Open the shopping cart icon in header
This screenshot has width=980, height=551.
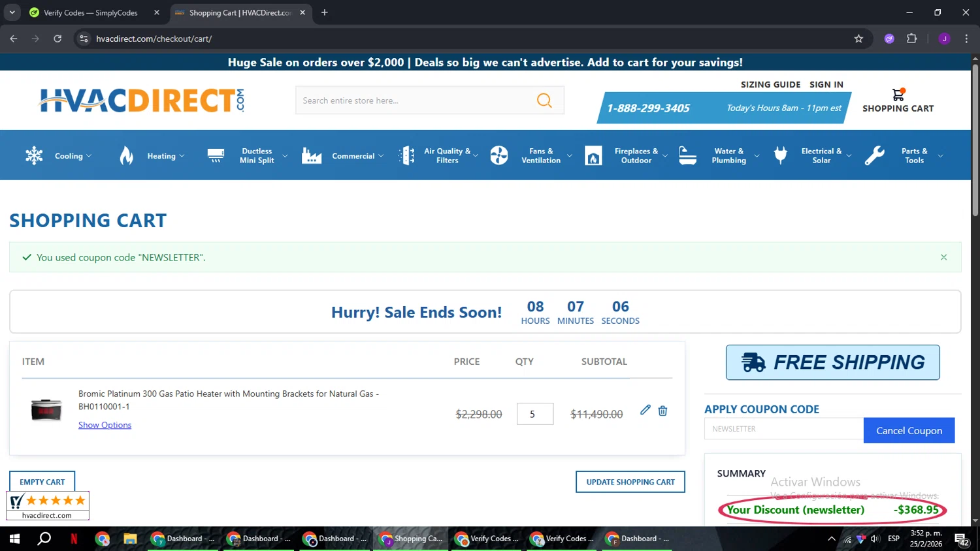pos(898,95)
